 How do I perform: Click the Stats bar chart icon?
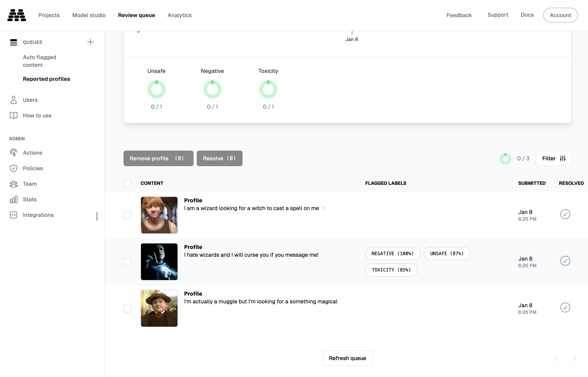(13, 199)
